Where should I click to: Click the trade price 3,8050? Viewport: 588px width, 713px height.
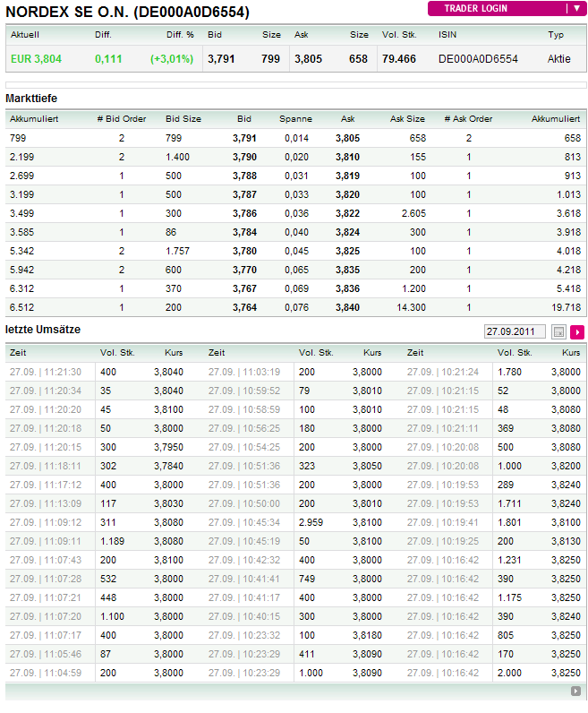pyautogui.click(x=367, y=466)
